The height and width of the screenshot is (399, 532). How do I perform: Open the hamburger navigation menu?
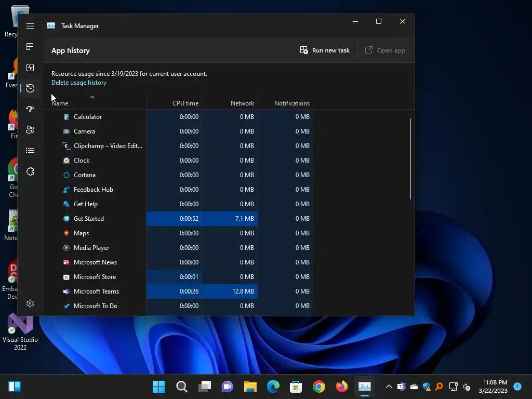[30, 26]
